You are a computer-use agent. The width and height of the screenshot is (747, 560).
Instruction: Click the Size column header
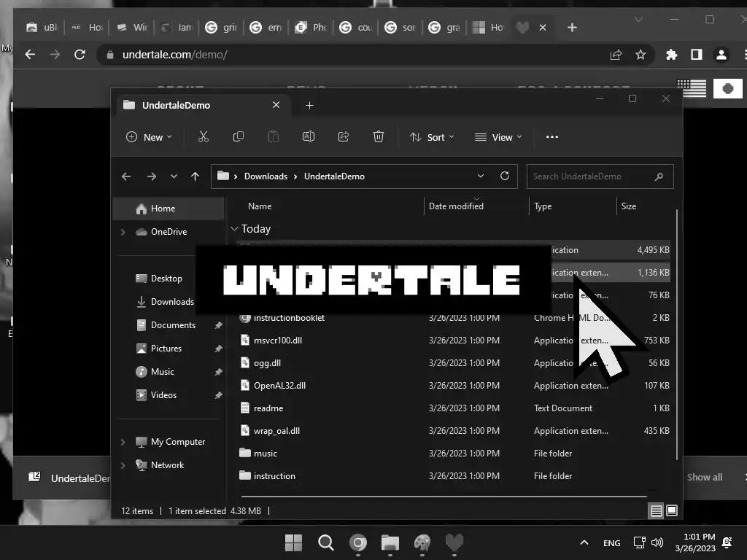click(628, 206)
